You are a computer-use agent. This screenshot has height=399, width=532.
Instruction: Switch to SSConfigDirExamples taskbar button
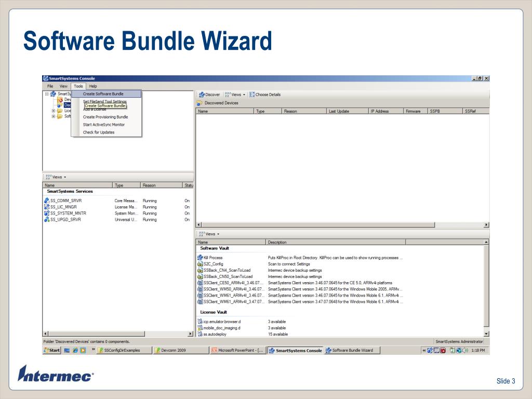124,350
